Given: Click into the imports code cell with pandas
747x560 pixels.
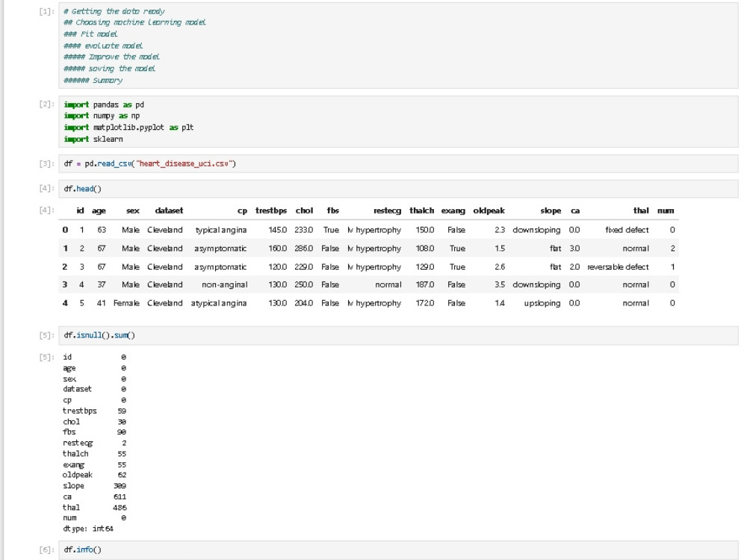Looking at the screenshot, I should coord(398,122).
